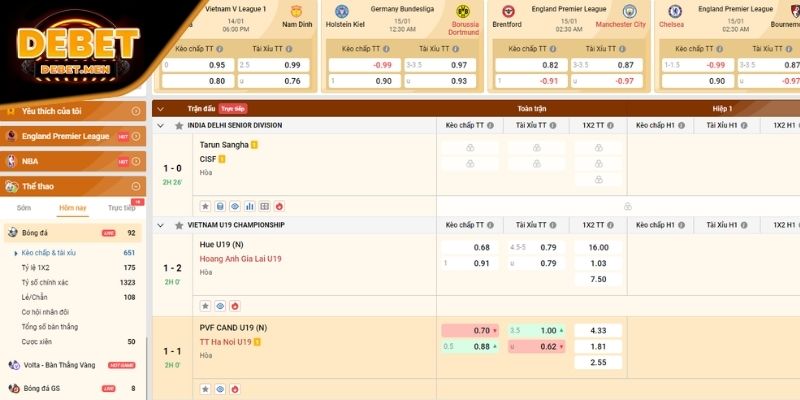Click the NBA logo icon in sidebar

click(11, 161)
